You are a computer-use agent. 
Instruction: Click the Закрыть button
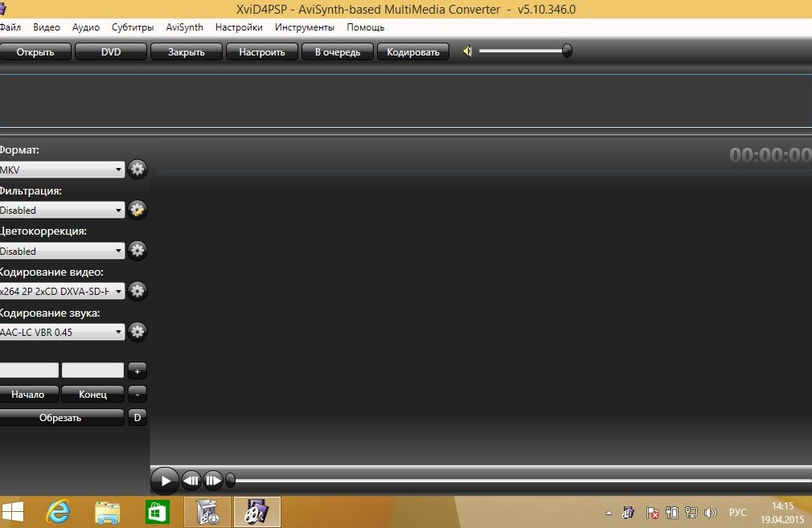(x=187, y=51)
